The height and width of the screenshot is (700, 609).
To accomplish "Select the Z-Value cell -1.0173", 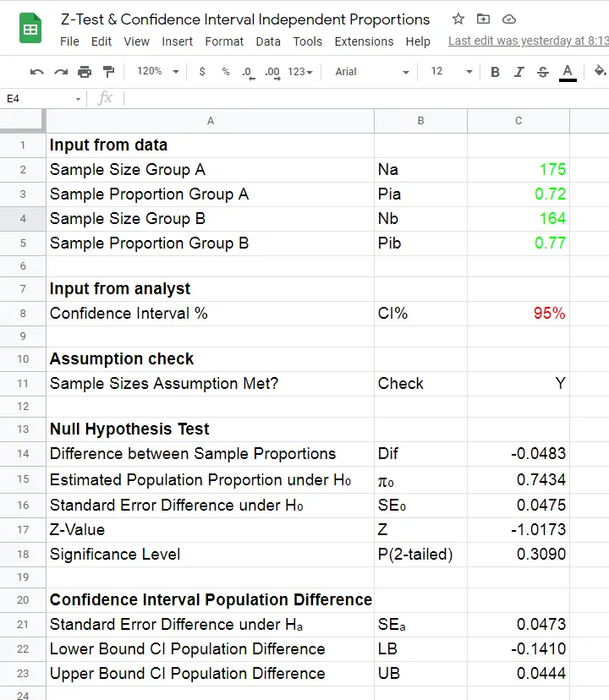I will (x=518, y=530).
